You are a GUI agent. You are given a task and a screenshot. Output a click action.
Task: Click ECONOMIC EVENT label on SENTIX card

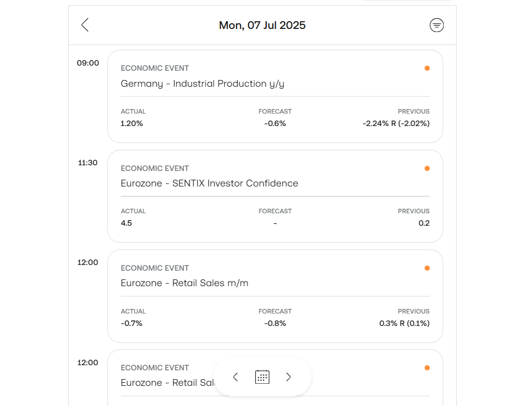155,168
